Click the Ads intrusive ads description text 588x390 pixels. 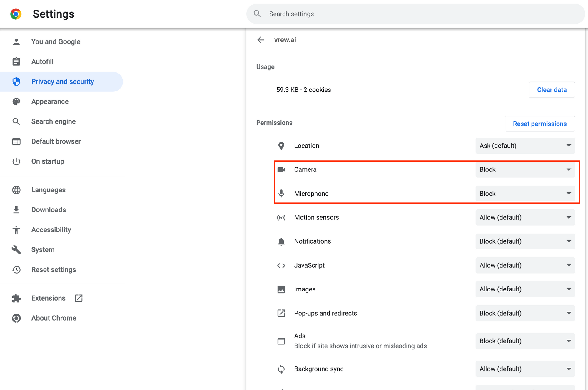[360, 346]
